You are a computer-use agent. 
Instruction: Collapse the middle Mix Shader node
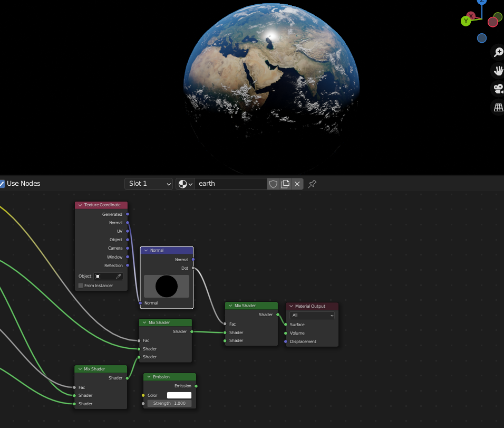click(x=144, y=322)
